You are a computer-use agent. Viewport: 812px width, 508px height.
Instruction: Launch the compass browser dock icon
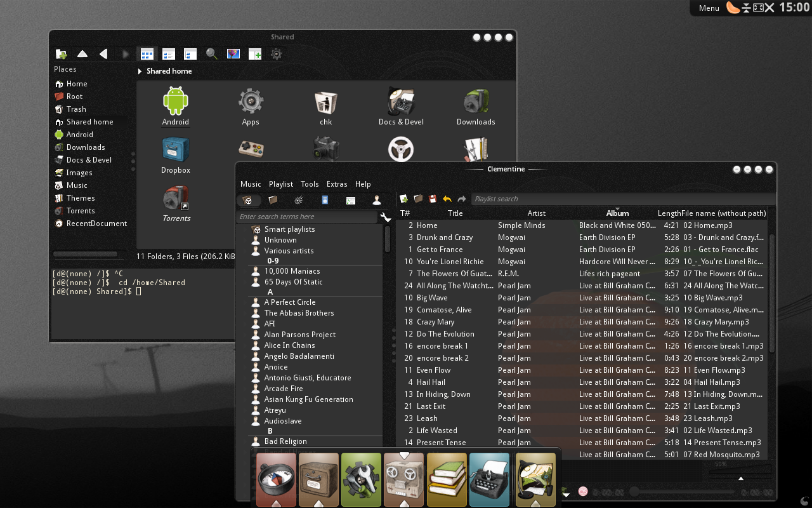pyautogui.click(x=276, y=479)
